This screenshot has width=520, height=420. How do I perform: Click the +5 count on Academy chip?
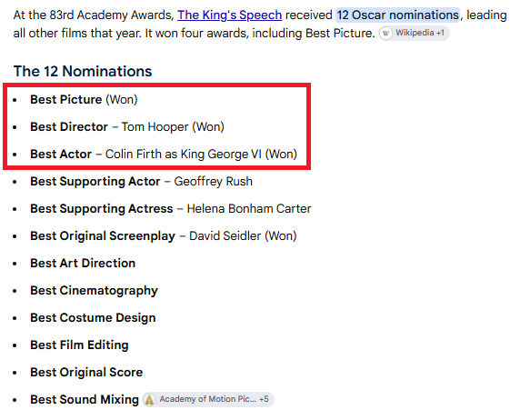point(264,399)
